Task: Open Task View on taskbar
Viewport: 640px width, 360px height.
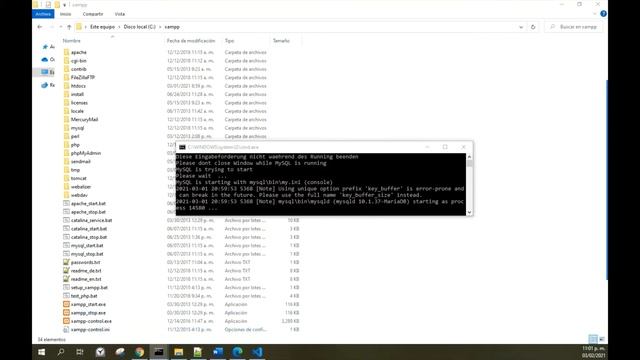Action: (x=80, y=352)
